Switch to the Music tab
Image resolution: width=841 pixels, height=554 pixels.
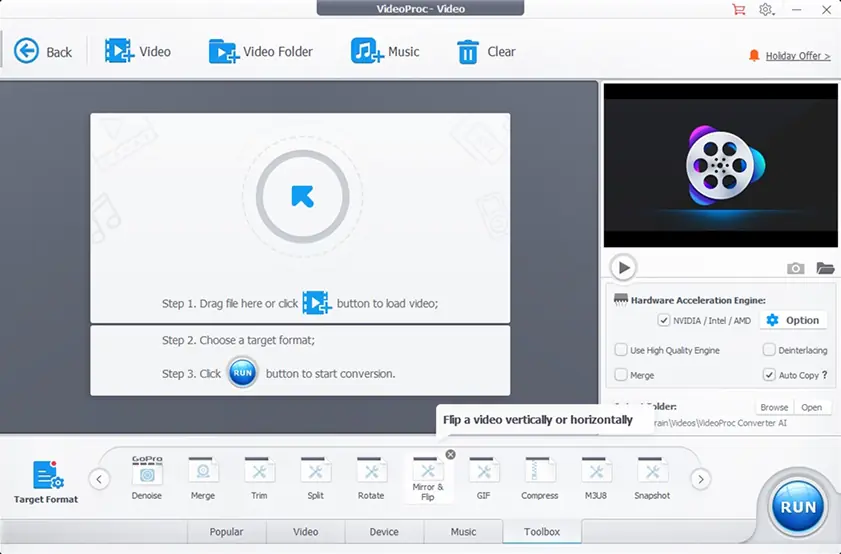click(x=463, y=531)
